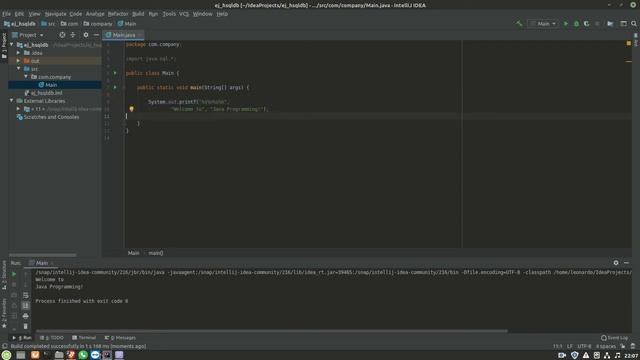Click yellow inspection indicator at editor top-right
640x360 pixels.
tap(629, 43)
